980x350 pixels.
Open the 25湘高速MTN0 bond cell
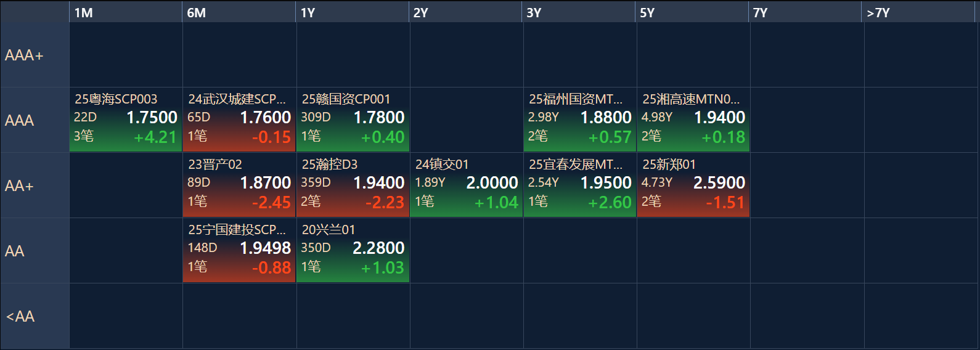tap(693, 120)
